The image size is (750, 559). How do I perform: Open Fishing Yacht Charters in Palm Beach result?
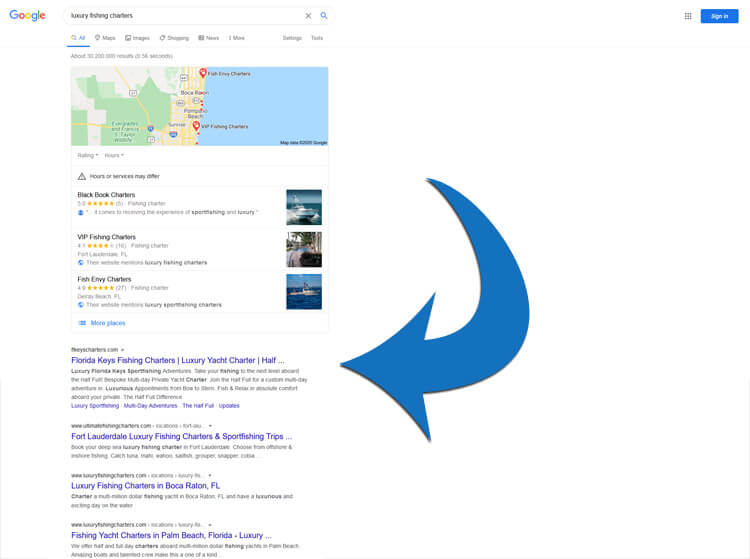coord(171,536)
